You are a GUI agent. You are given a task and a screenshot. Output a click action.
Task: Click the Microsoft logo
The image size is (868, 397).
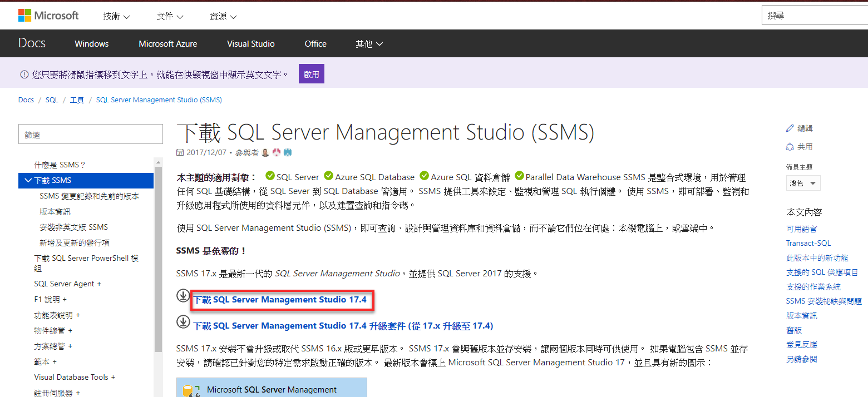coord(48,16)
